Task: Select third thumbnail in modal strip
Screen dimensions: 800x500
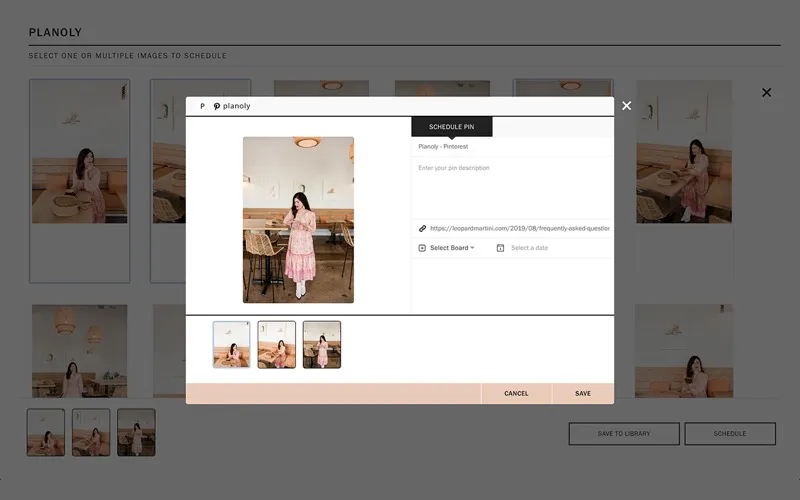Action: [322, 344]
